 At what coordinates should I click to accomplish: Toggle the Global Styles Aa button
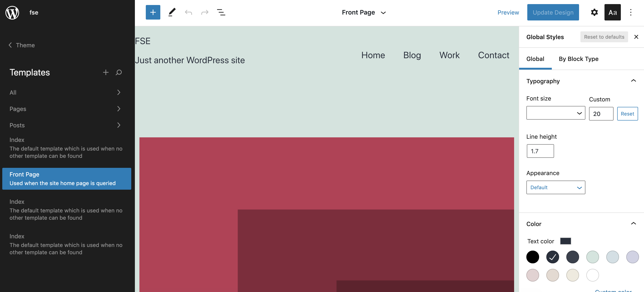click(612, 12)
